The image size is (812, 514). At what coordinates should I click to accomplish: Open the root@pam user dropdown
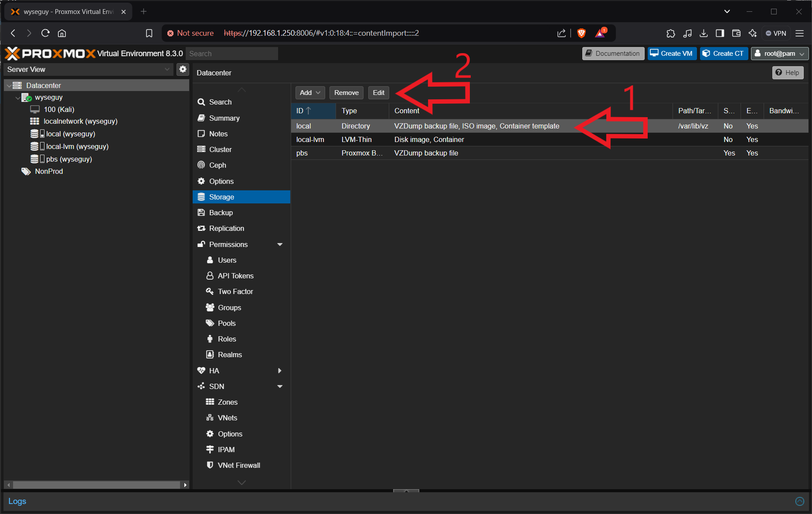coord(780,54)
